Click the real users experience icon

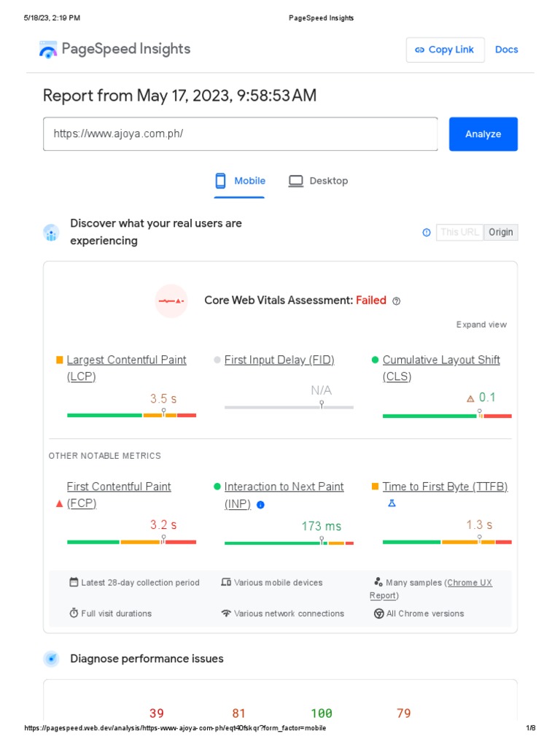(51, 233)
